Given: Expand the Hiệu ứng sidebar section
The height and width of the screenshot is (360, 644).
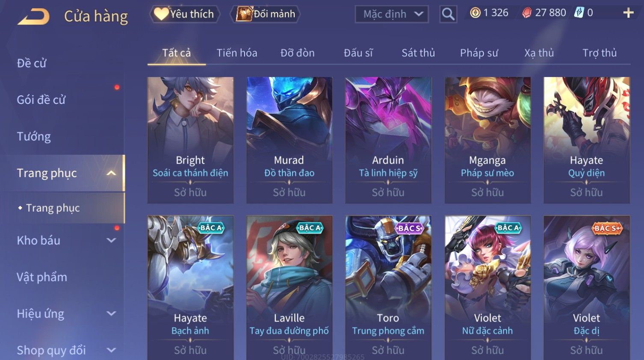Looking at the screenshot, I should tap(111, 313).
